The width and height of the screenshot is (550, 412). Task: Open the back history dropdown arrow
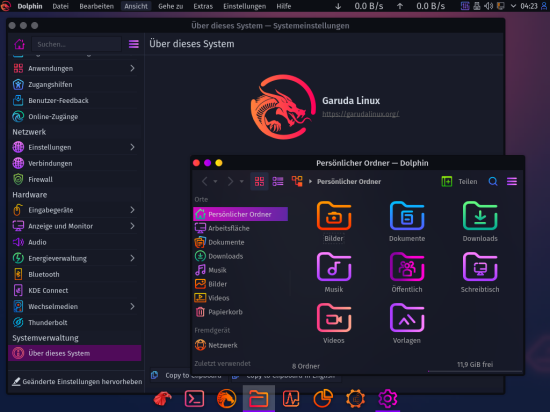(215, 181)
